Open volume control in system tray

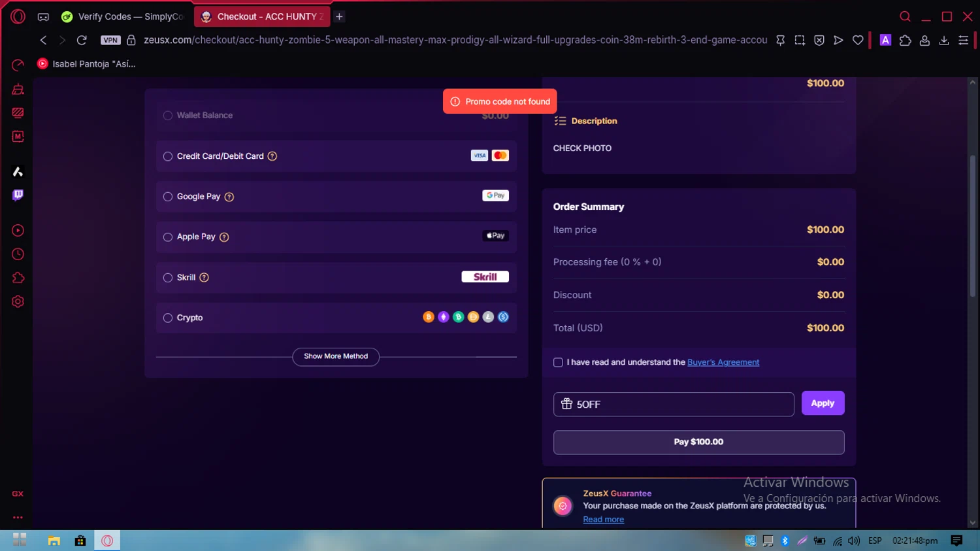point(854,541)
